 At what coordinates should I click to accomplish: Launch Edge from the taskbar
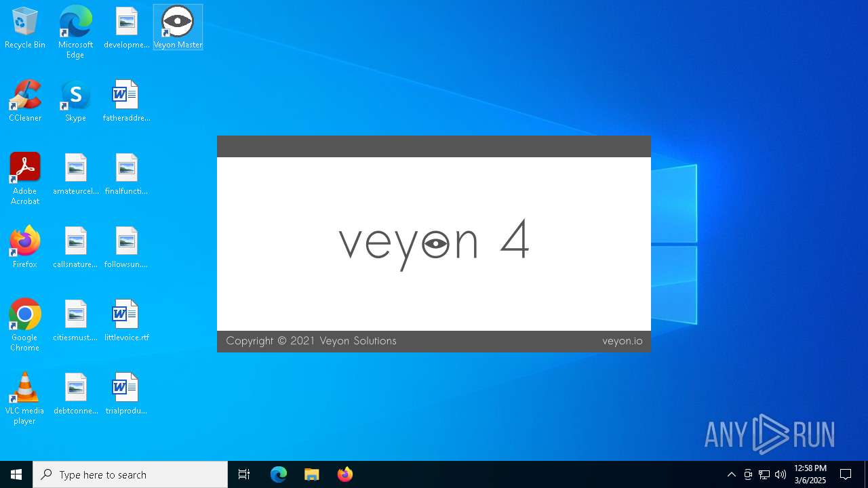click(x=279, y=474)
